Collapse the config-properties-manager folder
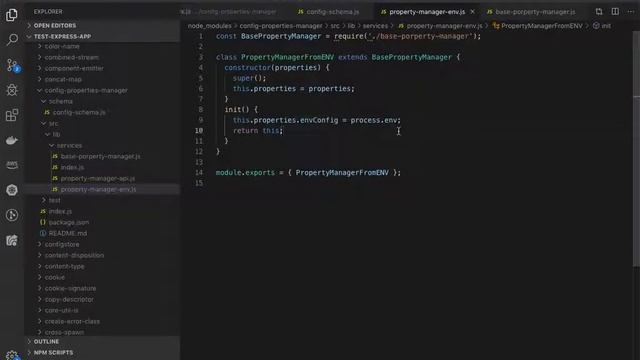 [102, 90]
